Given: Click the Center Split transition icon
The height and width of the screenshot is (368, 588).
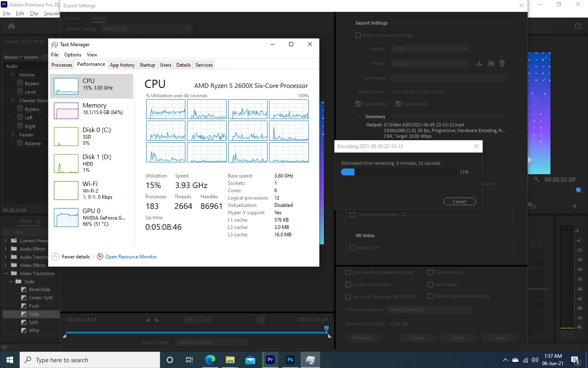Looking at the screenshot, I should (24, 298).
